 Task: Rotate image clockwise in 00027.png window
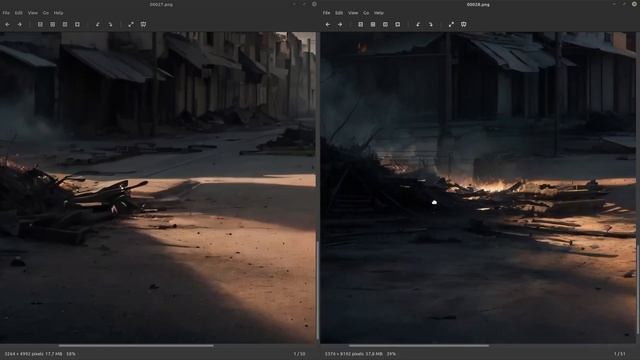pos(110,24)
